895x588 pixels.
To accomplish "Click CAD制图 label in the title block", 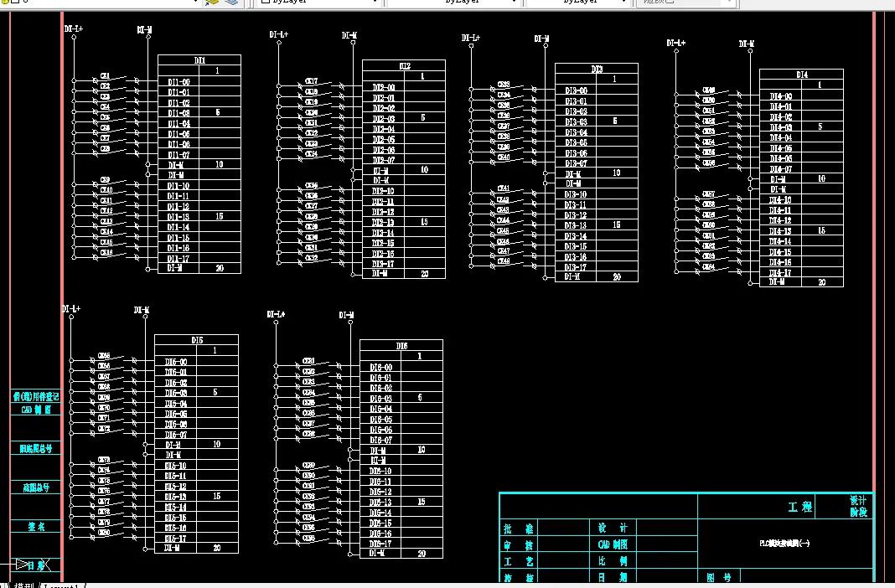I will tap(613, 544).
